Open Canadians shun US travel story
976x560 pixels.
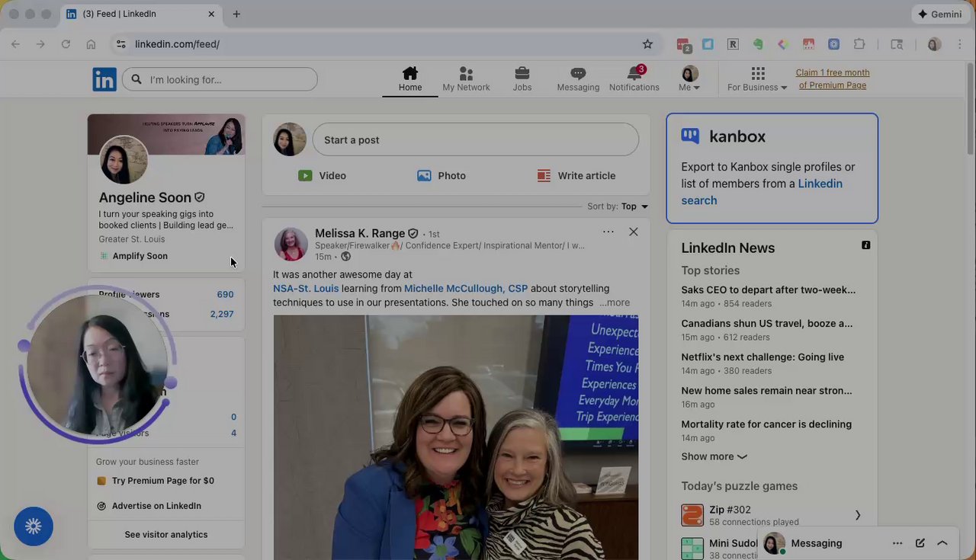click(x=766, y=324)
